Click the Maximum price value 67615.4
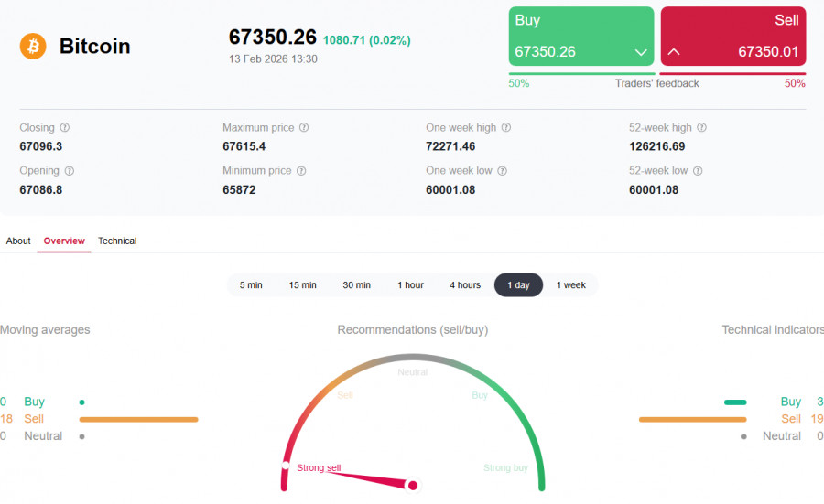This screenshot has height=504, width=824. [244, 146]
